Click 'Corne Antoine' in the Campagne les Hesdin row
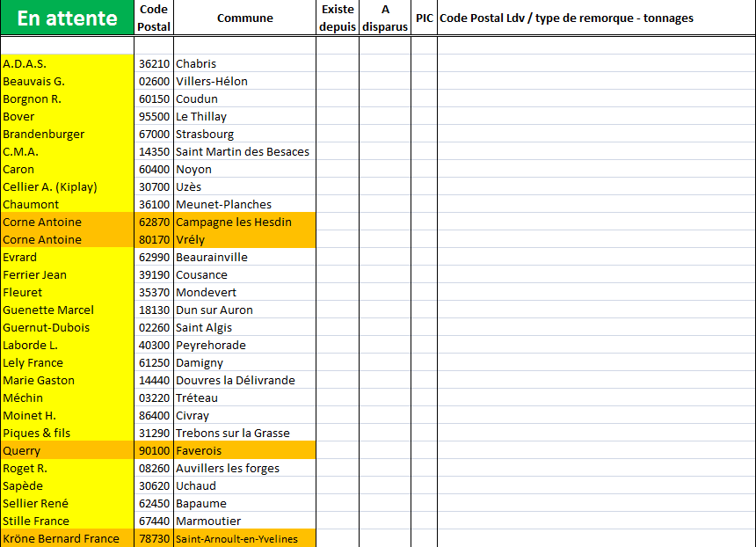756x547 pixels. click(x=67, y=222)
